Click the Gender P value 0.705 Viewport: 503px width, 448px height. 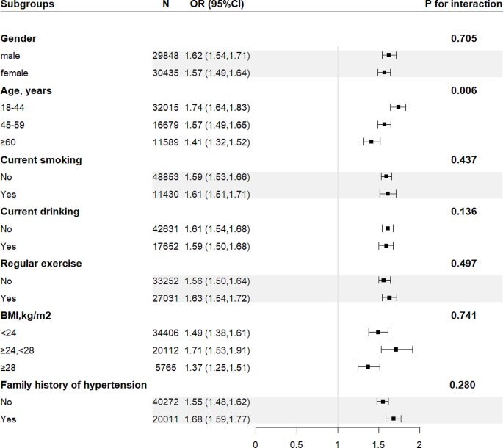pyautogui.click(x=464, y=38)
